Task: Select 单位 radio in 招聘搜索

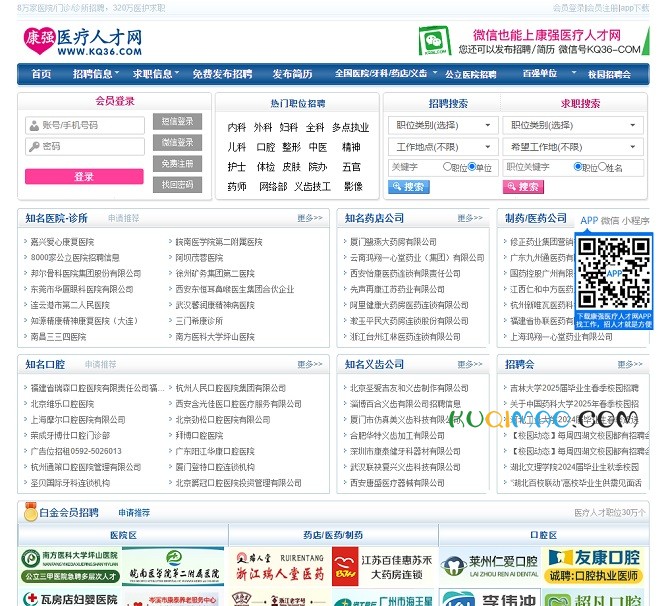Action: click(471, 167)
